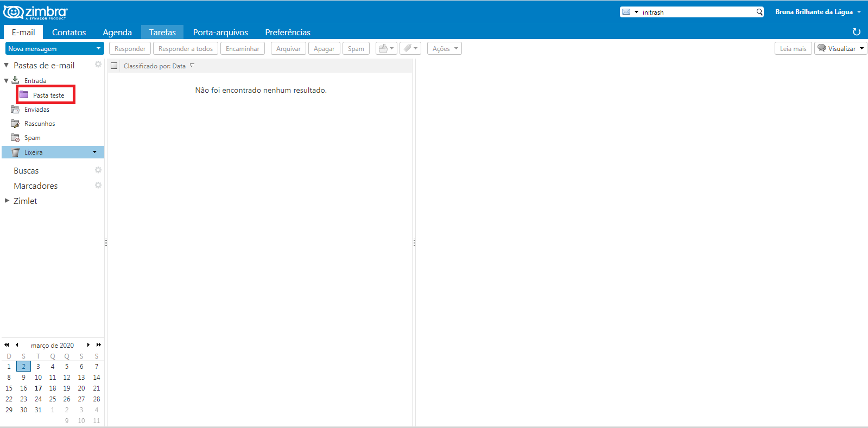Select day 25 in the mini calendar

53,399
